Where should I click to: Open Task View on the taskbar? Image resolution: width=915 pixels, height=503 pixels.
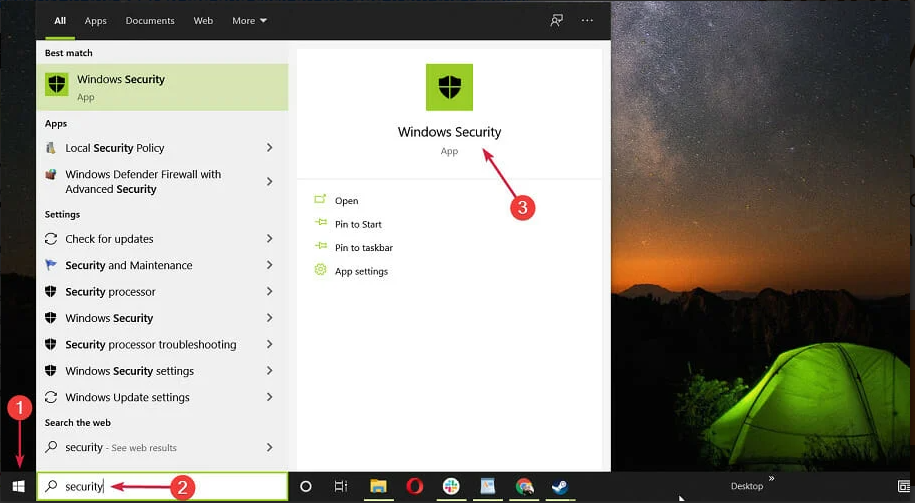[x=341, y=487]
